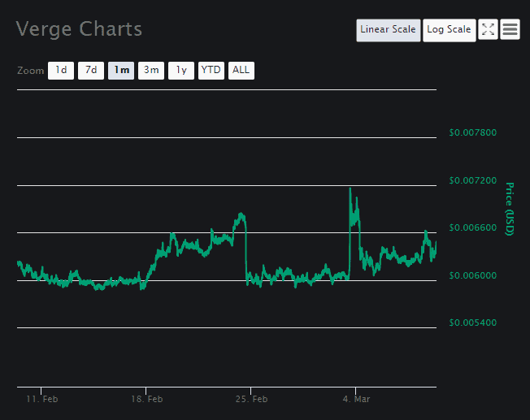
Task: Click the Price (USD) axis title
Action: click(510, 209)
